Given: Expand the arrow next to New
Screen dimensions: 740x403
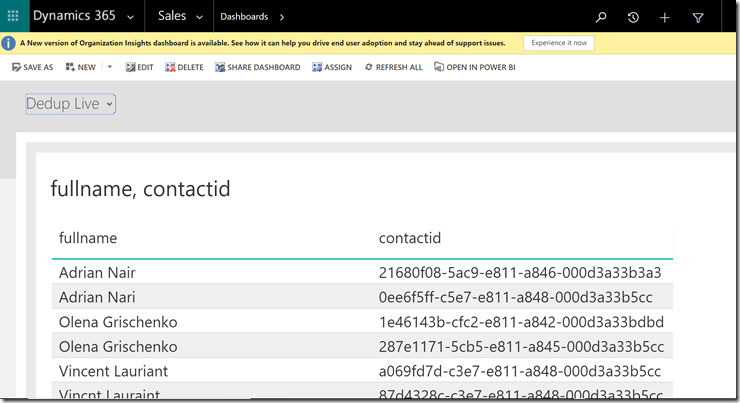Looking at the screenshot, I should point(109,67).
